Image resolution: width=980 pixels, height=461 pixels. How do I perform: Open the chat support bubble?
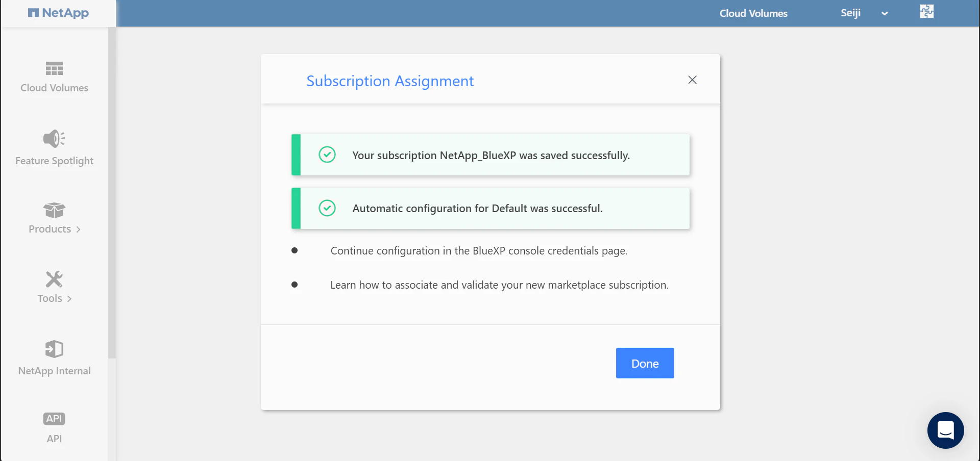point(946,430)
